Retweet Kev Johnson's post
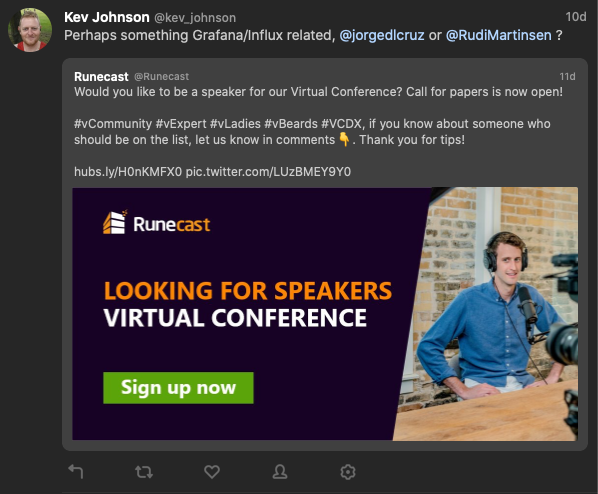This screenshot has height=494, width=598. tap(144, 472)
